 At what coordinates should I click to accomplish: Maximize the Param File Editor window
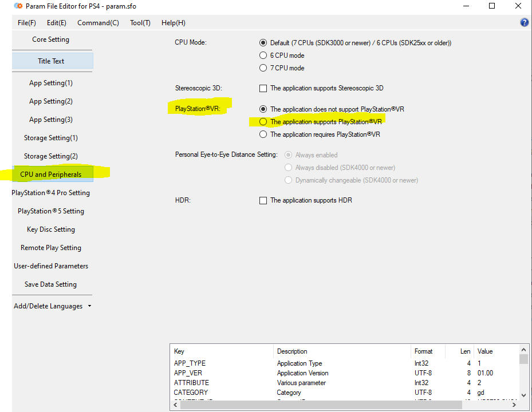(492, 6)
